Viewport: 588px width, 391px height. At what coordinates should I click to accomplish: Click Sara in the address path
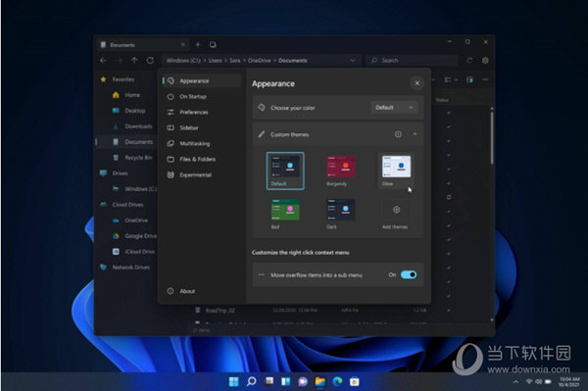(x=235, y=61)
